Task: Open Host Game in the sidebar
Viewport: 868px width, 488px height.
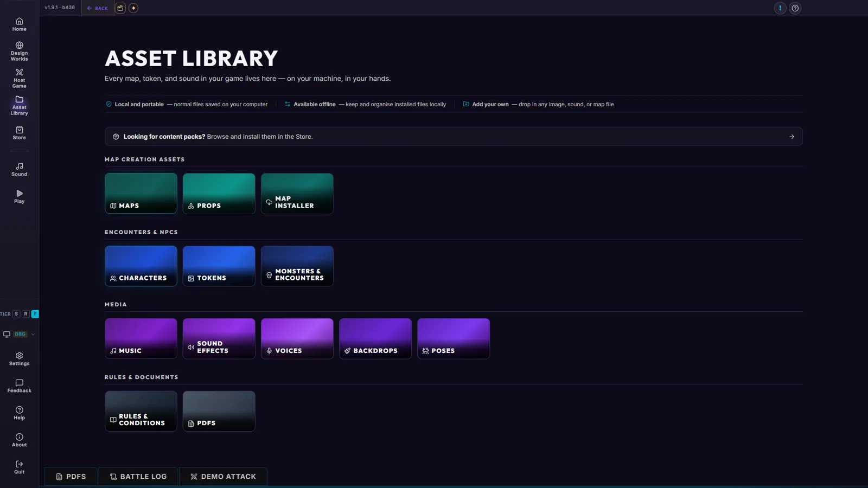Action: (19, 79)
